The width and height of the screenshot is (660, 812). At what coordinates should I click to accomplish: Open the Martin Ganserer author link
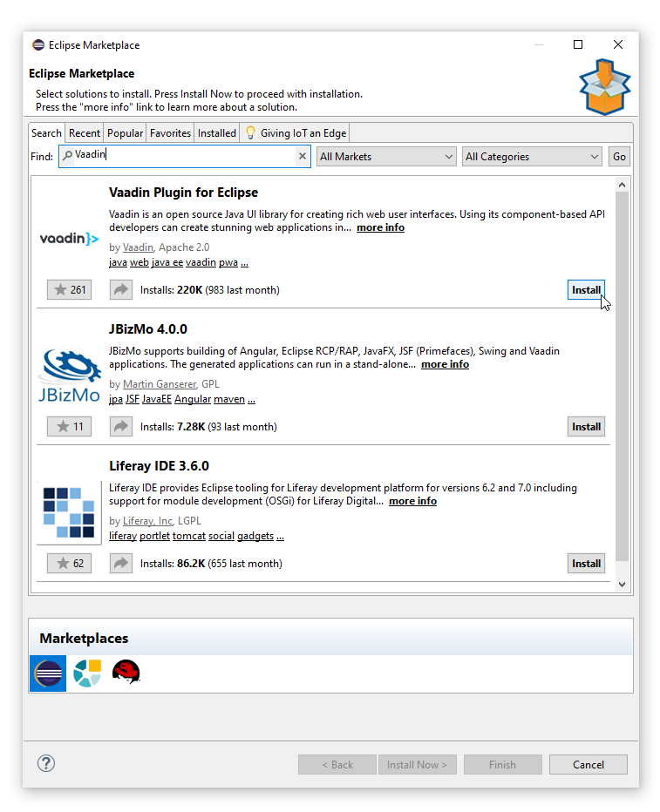(160, 383)
